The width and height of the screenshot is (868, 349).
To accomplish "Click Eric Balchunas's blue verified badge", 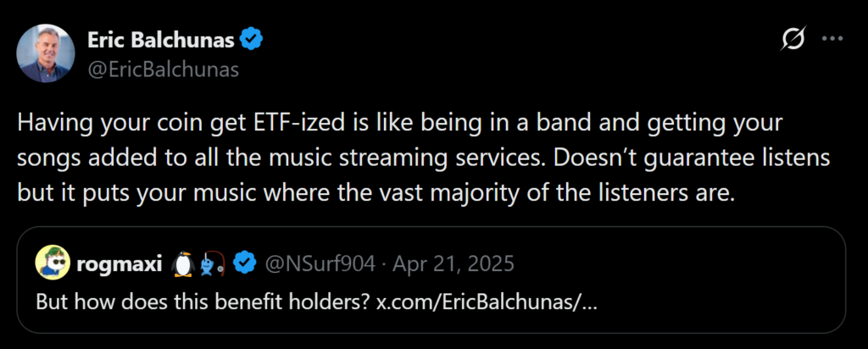I will (250, 40).
